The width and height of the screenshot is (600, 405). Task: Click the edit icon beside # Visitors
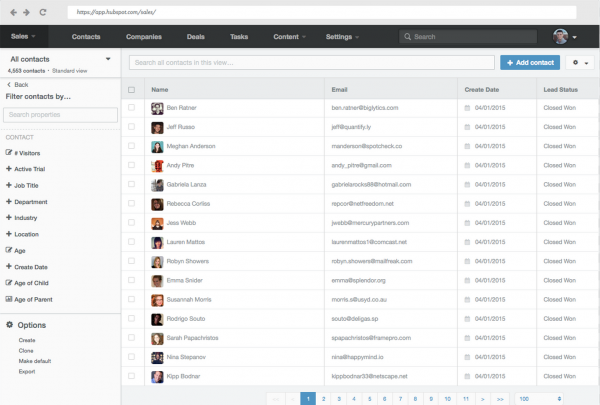click(9, 152)
